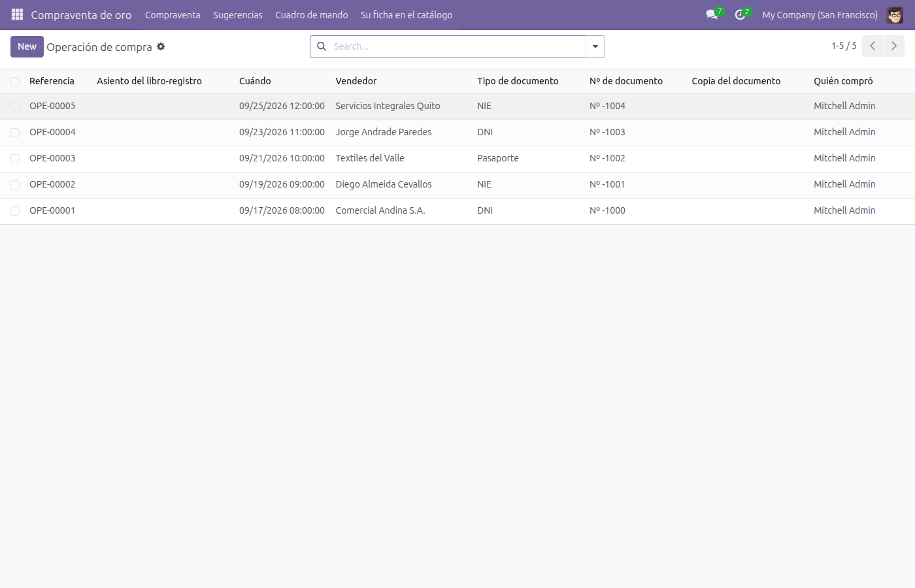This screenshot has width=915, height=588.
Task: Select the checkbox for OPE-00005
Action: (15, 106)
